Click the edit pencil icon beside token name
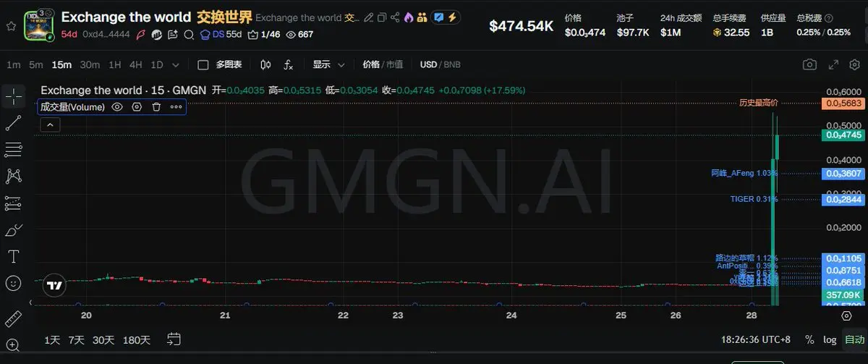The width and height of the screenshot is (868, 364). point(369,17)
